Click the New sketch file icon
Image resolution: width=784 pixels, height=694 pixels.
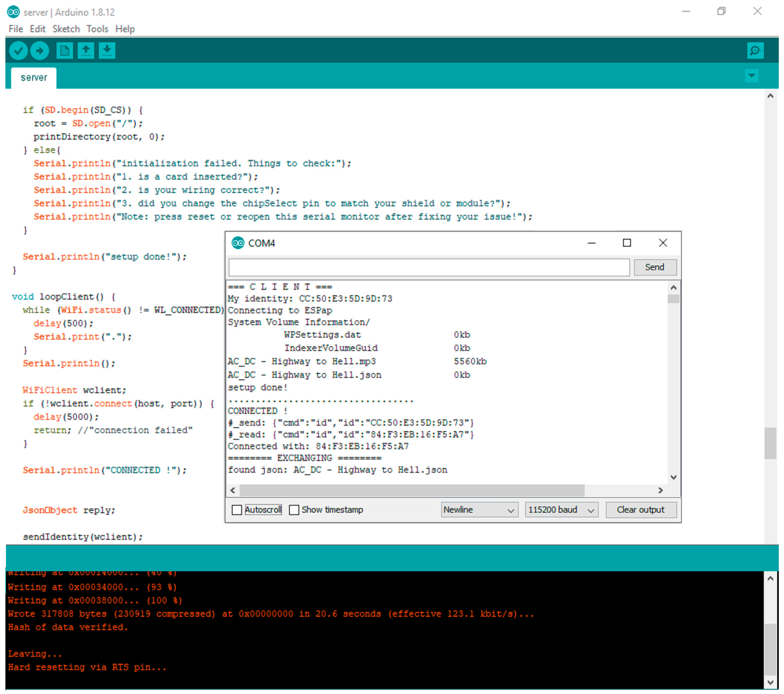click(x=64, y=51)
